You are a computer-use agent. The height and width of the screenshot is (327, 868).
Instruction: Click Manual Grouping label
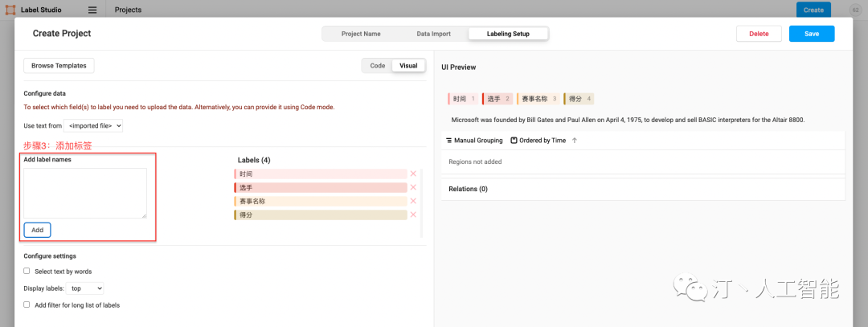478,141
